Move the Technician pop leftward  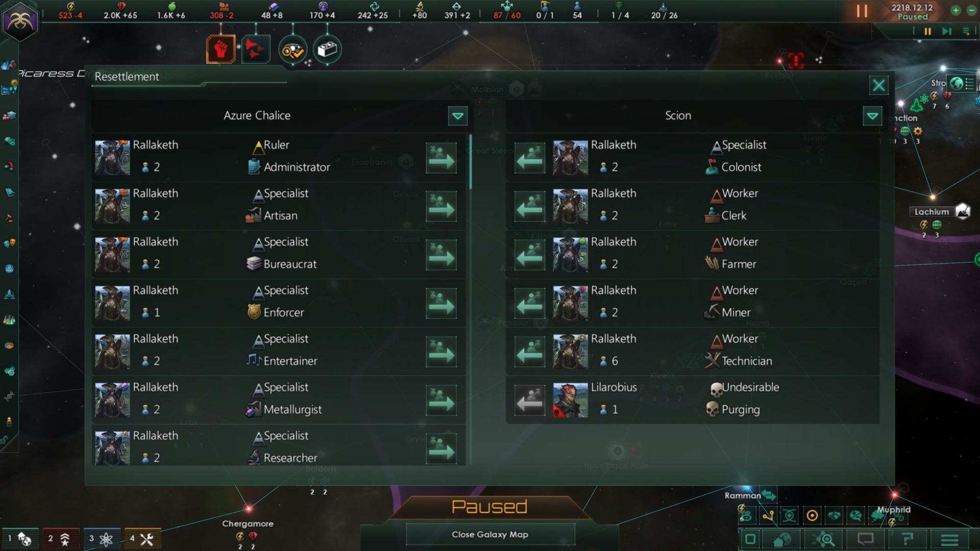click(x=530, y=352)
